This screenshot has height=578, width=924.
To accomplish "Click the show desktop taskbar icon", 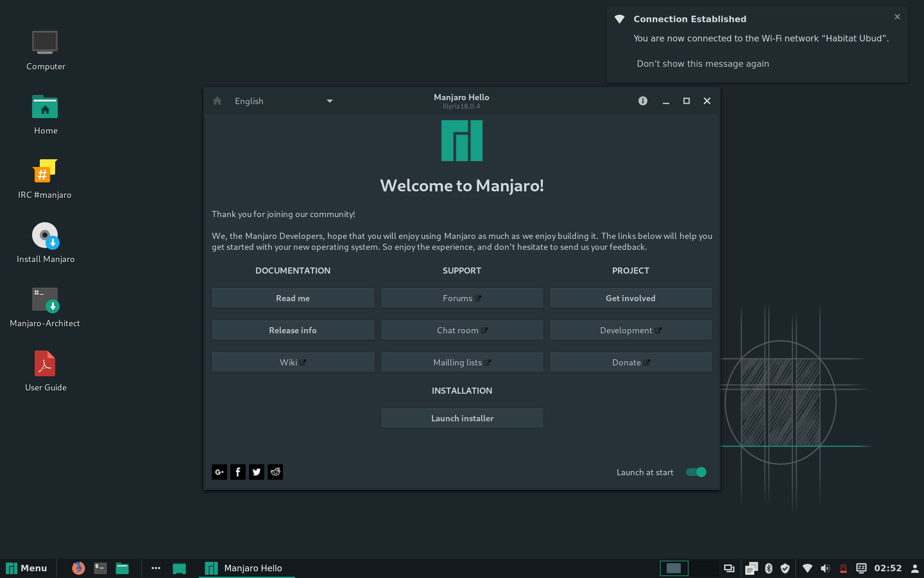I will 179,568.
